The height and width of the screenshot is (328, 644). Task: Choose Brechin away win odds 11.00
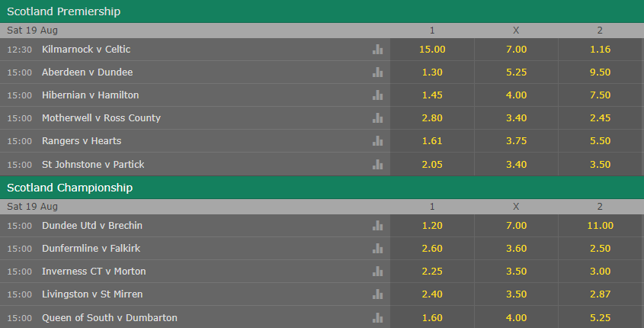coord(601,226)
